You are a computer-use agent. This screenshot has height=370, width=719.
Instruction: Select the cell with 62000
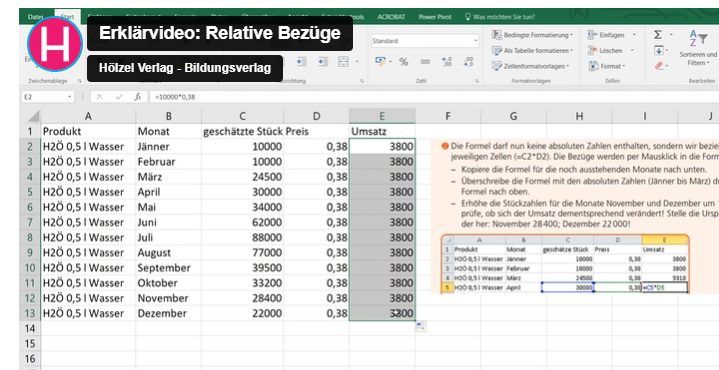[243, 222]
